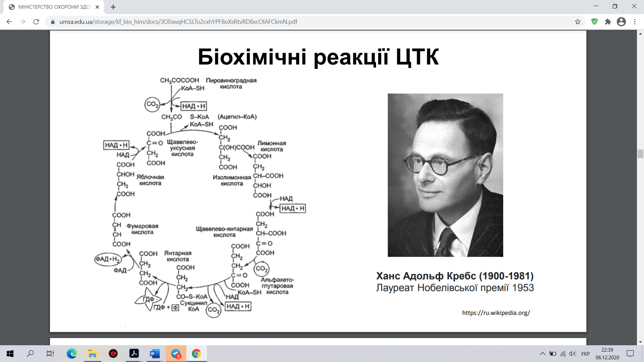644x362 pixels.
Task: Go back using the browser back arrow
Action: [9, 22]
